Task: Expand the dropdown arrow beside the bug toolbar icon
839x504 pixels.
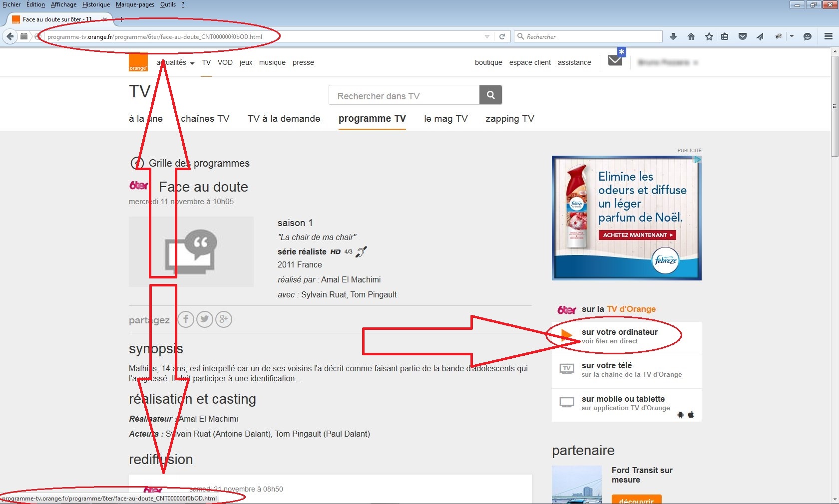Action: (x=792, y=36)
